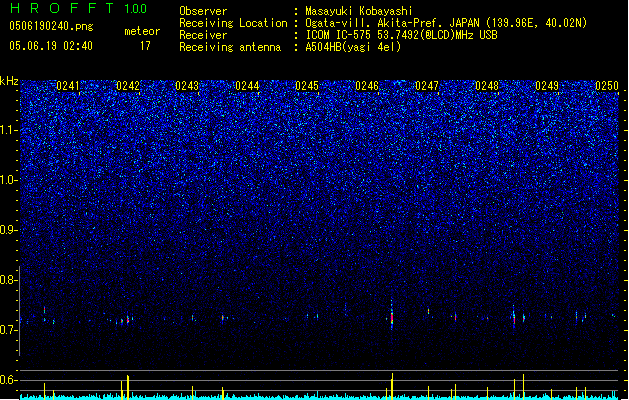Click the 0.8 kHz axis label
629x400 pixels.
pos(8,280)
